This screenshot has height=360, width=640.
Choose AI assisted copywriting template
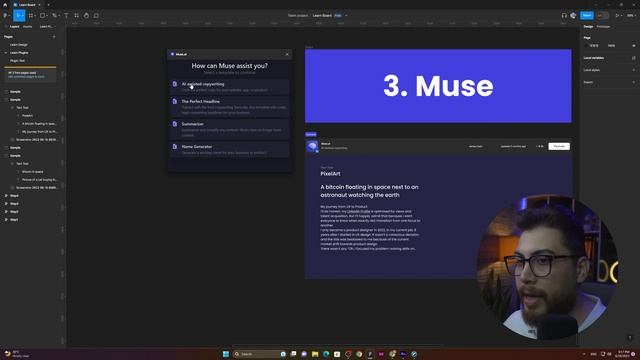[x=229, y=87]
